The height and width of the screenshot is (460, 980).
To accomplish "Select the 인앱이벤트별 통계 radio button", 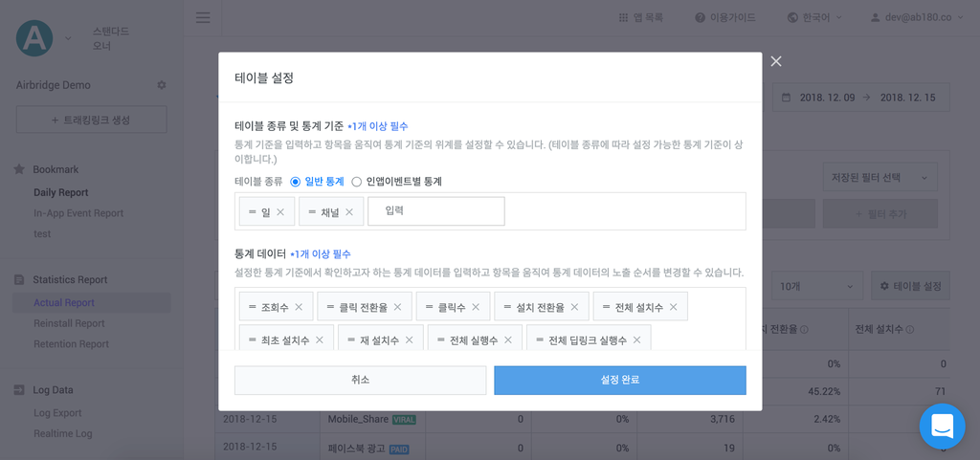I will pos(356,182).
